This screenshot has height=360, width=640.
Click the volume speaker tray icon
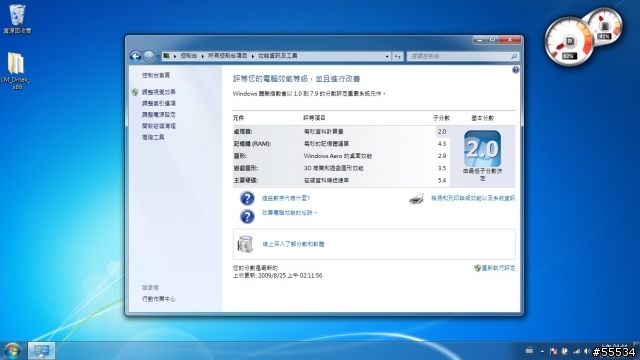587,351
